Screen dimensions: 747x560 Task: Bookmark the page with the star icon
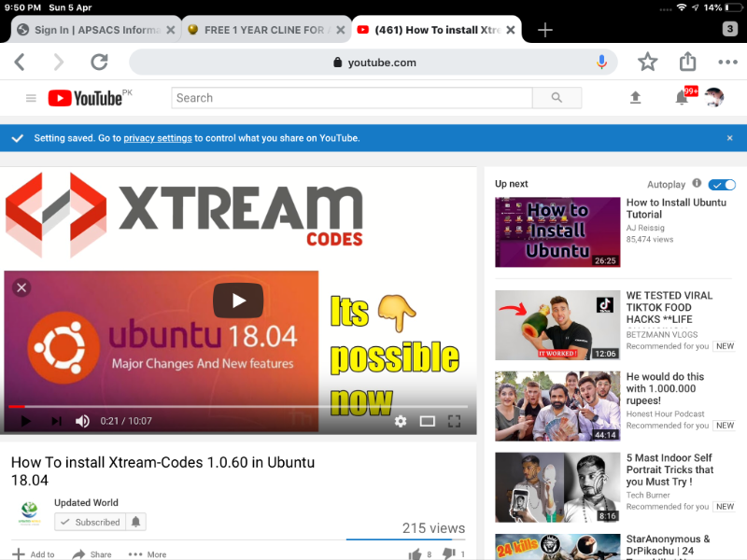[x=647, y=63]
